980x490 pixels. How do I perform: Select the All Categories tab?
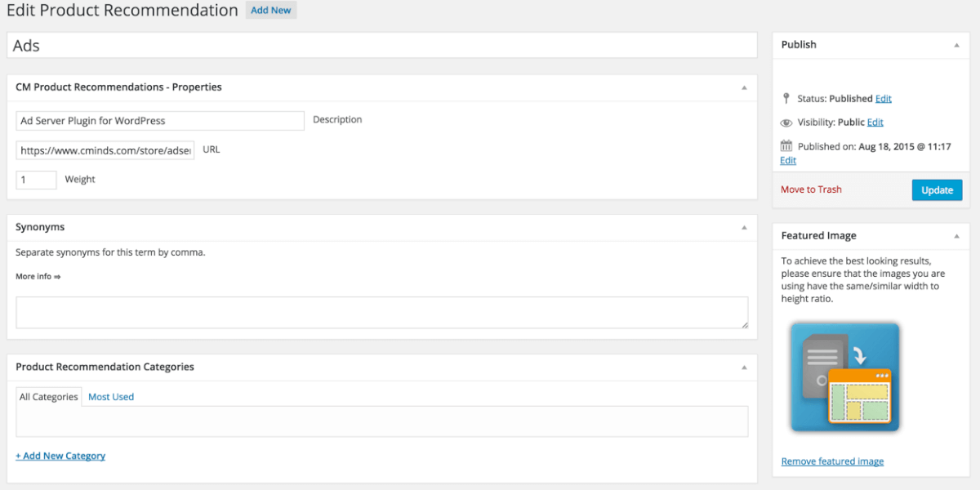pyautogui.click(x=49, y=397)
